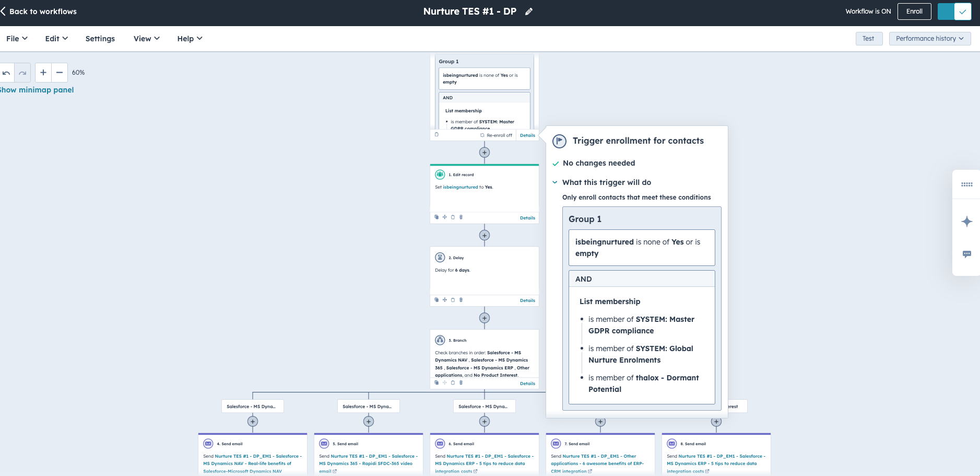
Task: Select the step 7 Send email envelope icon
Action: pos(556,444)
